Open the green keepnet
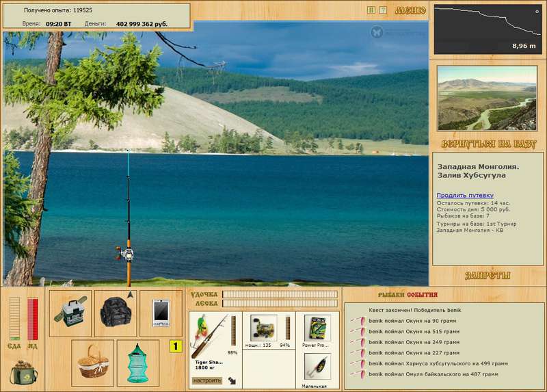547x392 pixels. 138,363
